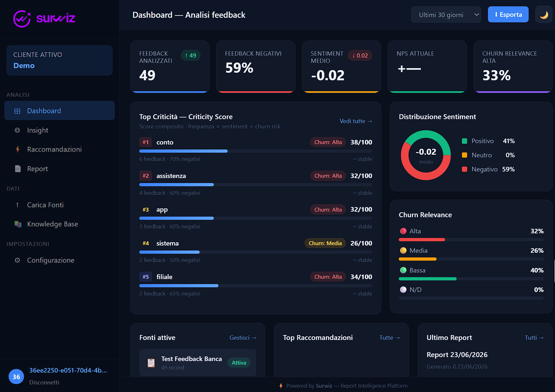Click the Esporta button
The width and height of the screenshot is (555, 392).
click(508, 14)
